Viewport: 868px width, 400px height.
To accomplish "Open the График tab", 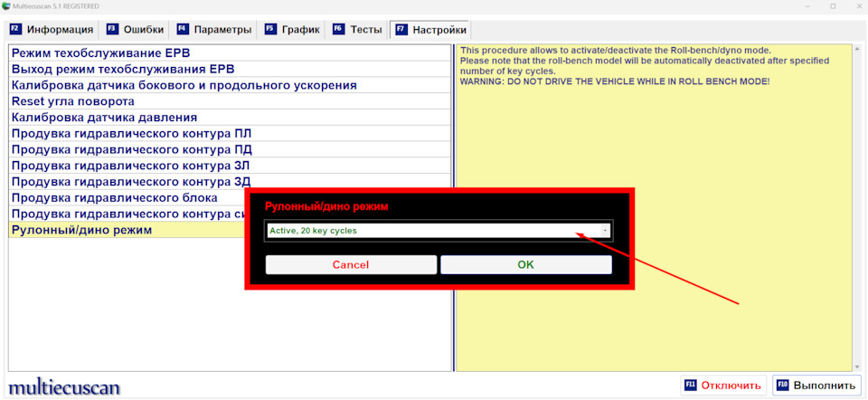I will (x=292, y=29).
